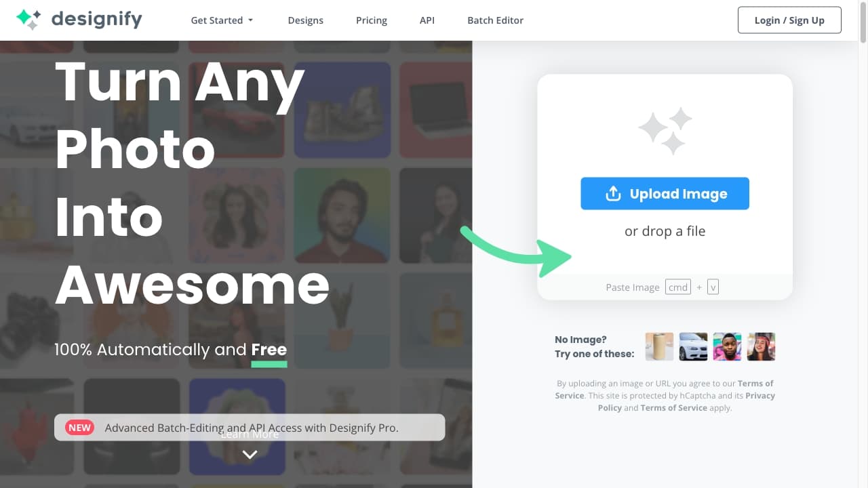Click the red NEW badge
868x488 pixels.
pyautogui.click(x=79, y=427)
